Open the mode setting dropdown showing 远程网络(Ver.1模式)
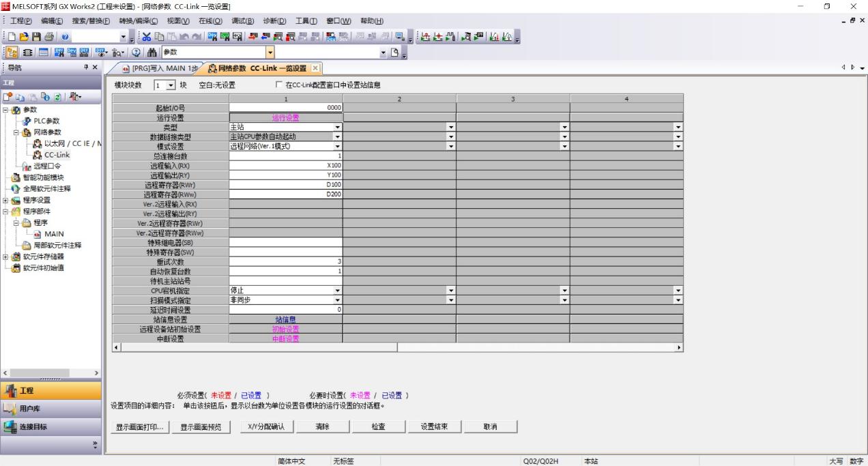This screenshot has width=868, height=466. 337,145
